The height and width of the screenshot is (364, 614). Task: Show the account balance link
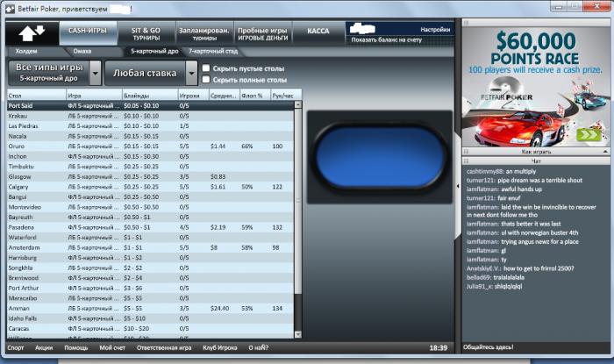coord(387,40)
